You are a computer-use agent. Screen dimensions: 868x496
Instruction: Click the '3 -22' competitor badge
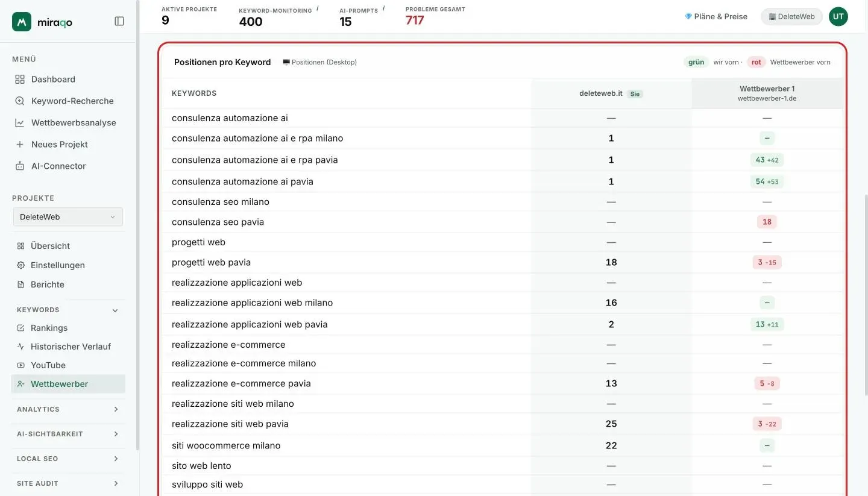pos(767,424)
